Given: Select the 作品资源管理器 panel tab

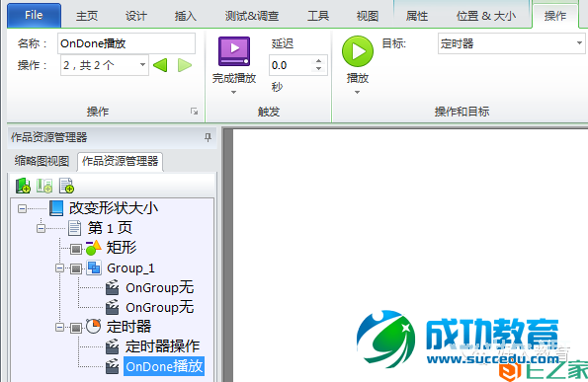Looking at the screenshot, I should tap(120, 162).
